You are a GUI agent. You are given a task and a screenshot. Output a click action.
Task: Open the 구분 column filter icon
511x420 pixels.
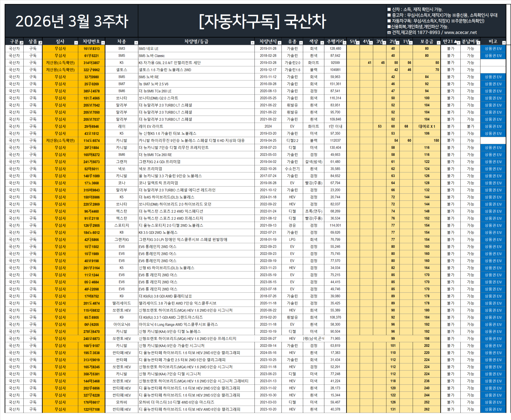point(22,43)
